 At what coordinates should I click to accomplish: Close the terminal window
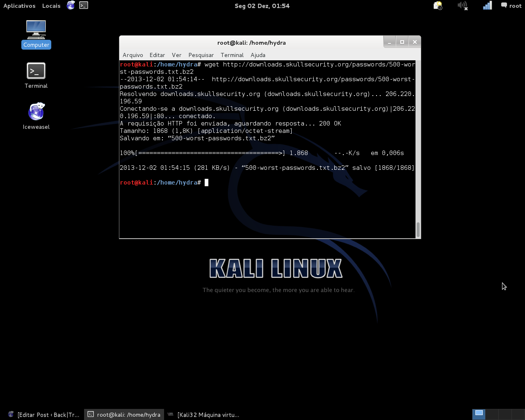pos(415,42)
